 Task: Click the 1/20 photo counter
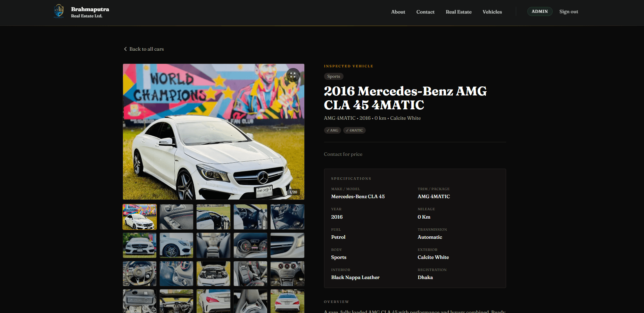point(293,192)
